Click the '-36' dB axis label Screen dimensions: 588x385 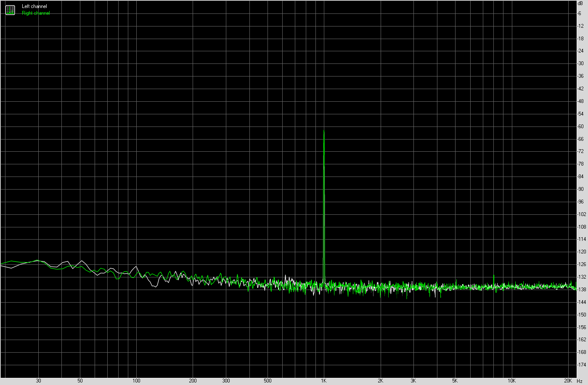point(580,76)
